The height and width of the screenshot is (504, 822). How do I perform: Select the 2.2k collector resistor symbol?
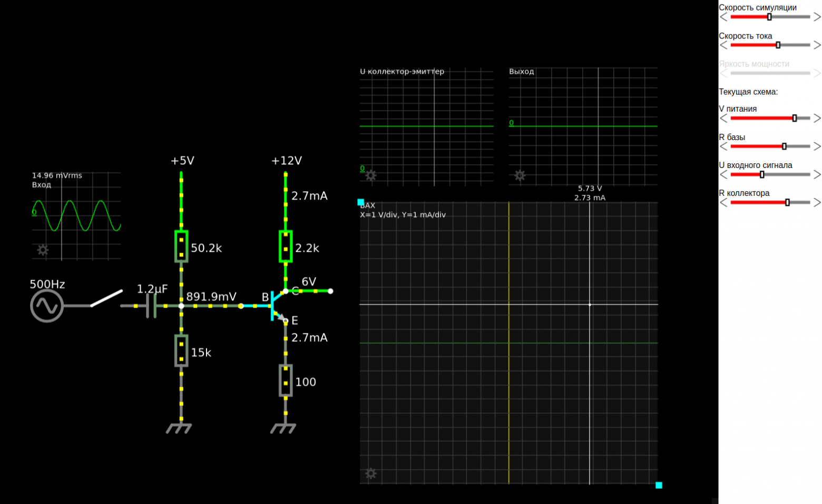tap(286, 246)
